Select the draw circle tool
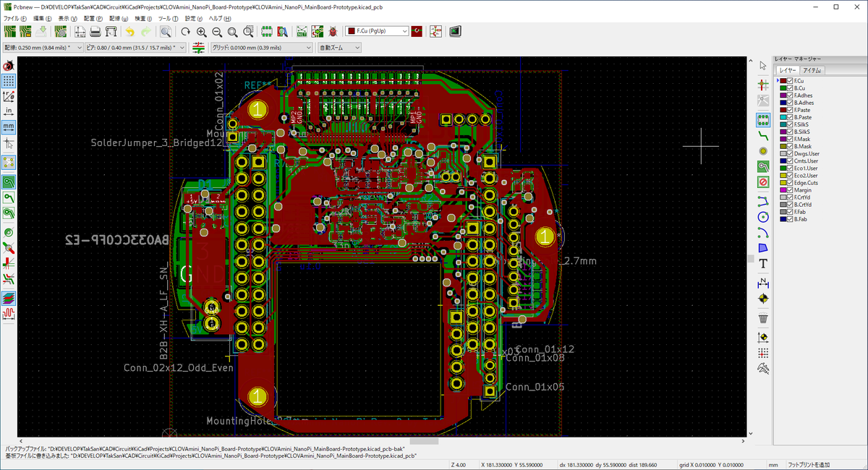 [762, 216]
